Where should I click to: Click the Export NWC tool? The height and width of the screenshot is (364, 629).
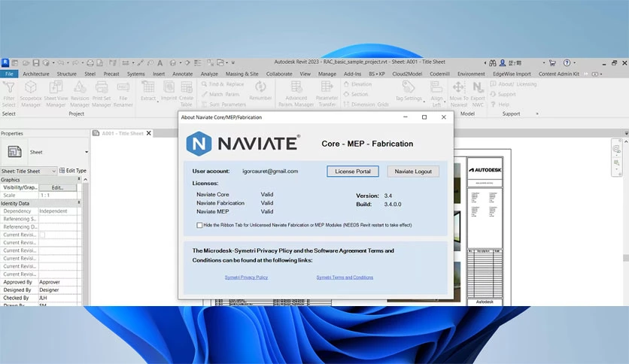(478, 94)
